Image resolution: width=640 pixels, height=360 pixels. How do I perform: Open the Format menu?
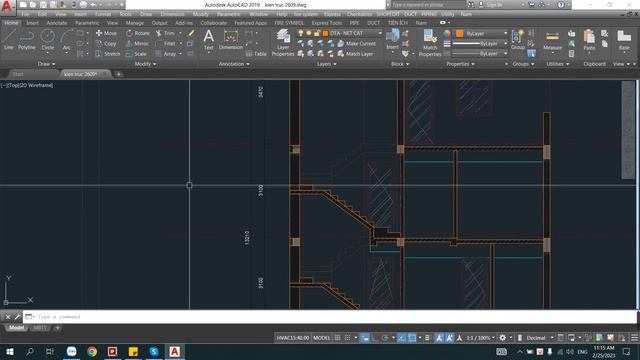click(x=103, y=14)
